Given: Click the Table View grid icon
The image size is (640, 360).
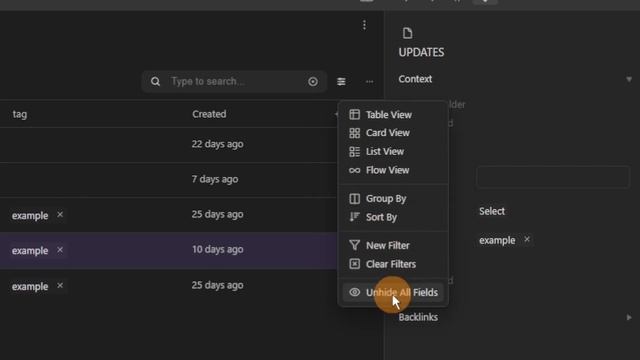Looking at the screenshot, I should (354, 115).
